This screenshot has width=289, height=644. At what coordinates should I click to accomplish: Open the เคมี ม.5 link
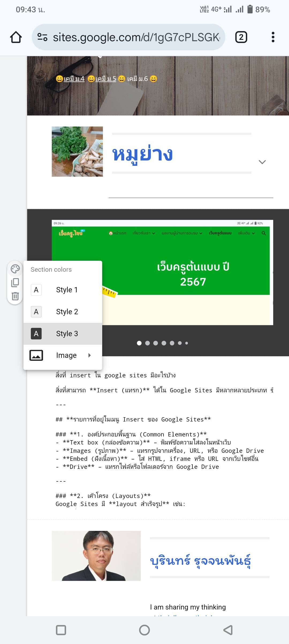click(x=106, y=79)
